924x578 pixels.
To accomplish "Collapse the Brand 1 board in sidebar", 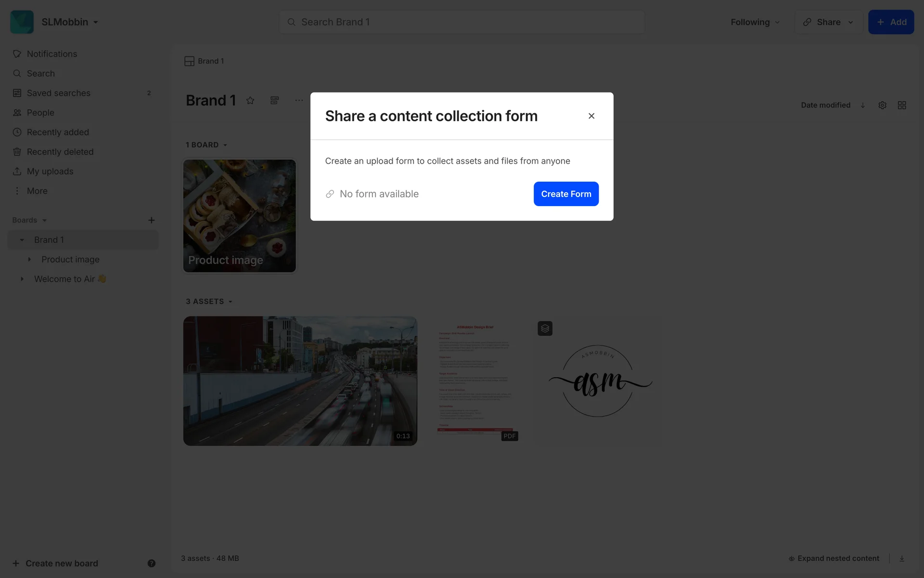I will (22, 240).
